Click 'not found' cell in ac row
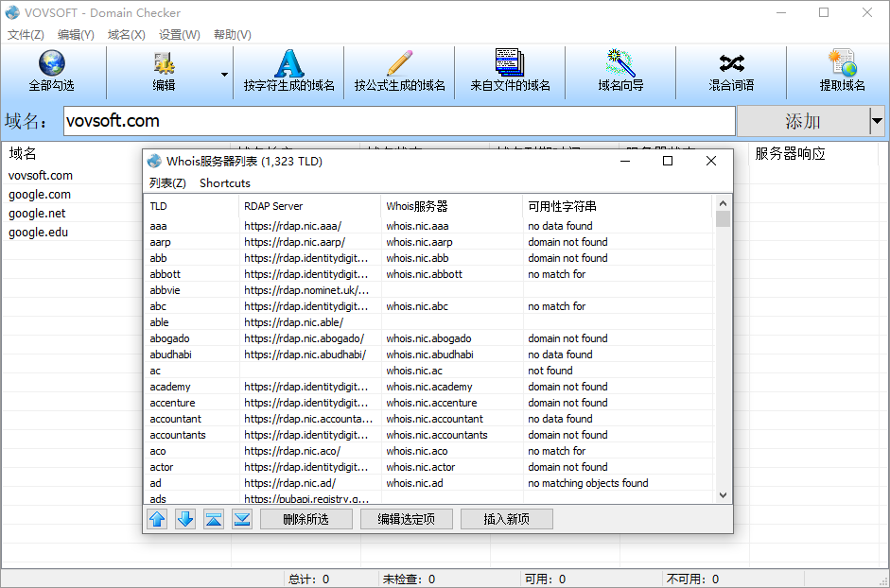890x588 pixels. click(550, 371)
